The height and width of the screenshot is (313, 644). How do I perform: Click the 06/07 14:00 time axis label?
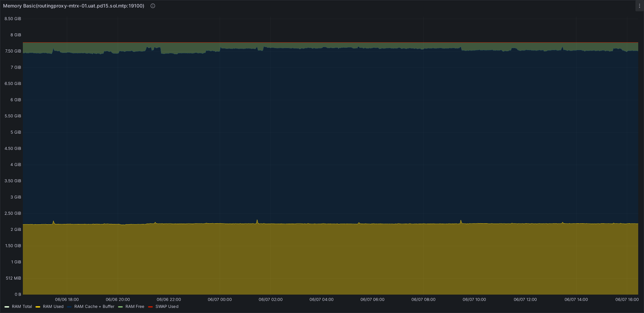(x=576, y=299)
